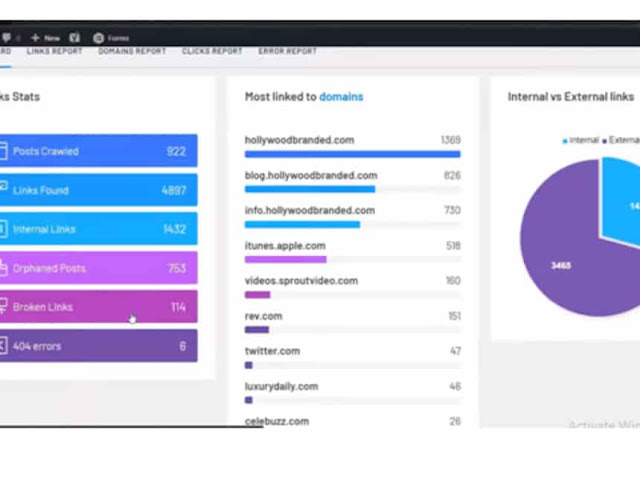Click the Broken Links stat icon
The image size is (640, 480).
3,306
